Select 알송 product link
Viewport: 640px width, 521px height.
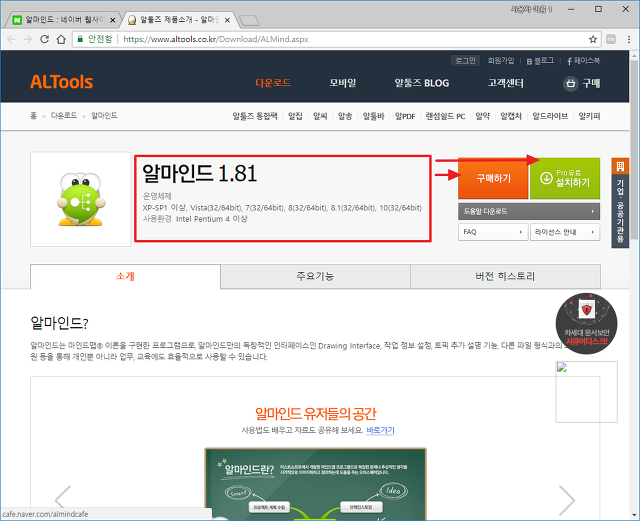click(x=345, y=116)
